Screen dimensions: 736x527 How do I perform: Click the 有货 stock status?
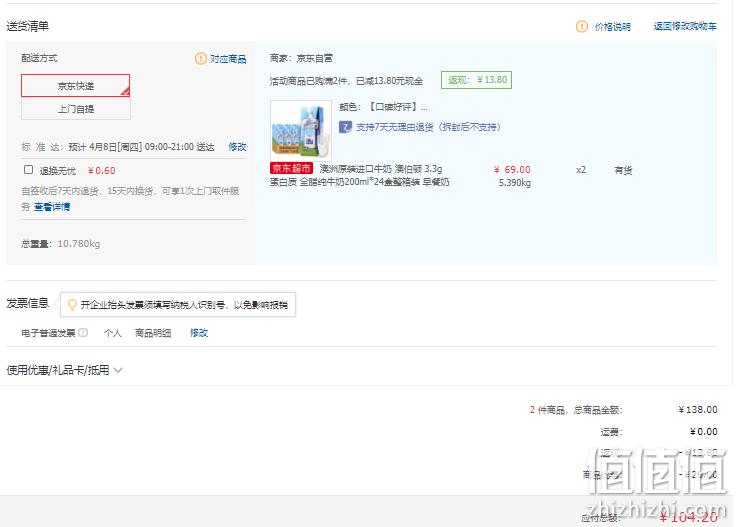pyautogui.click(x=623, y=170)
